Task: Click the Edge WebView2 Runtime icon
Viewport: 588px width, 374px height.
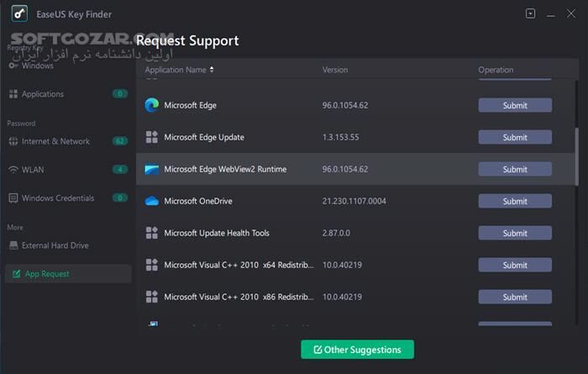Action: click(152, 169)
